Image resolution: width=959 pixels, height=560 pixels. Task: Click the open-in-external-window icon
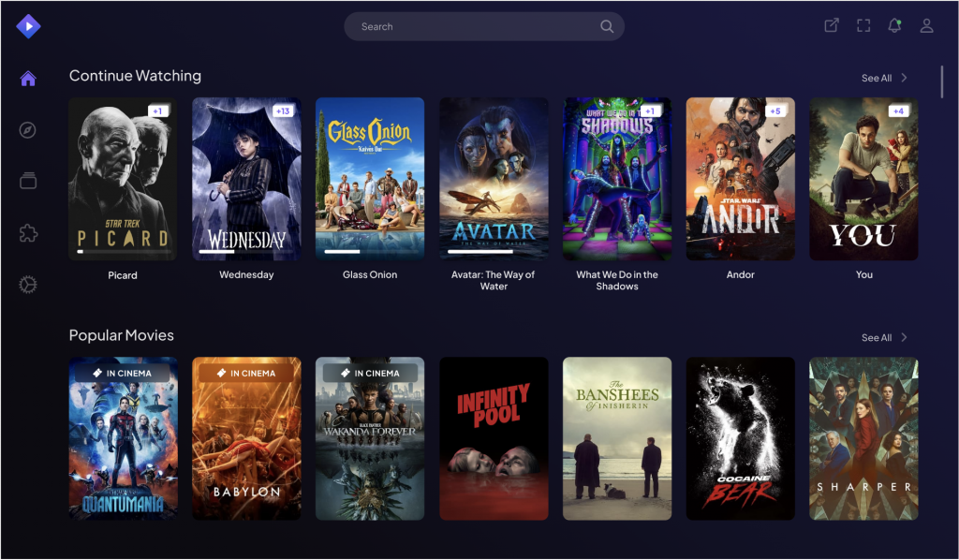tap(832, 25)
